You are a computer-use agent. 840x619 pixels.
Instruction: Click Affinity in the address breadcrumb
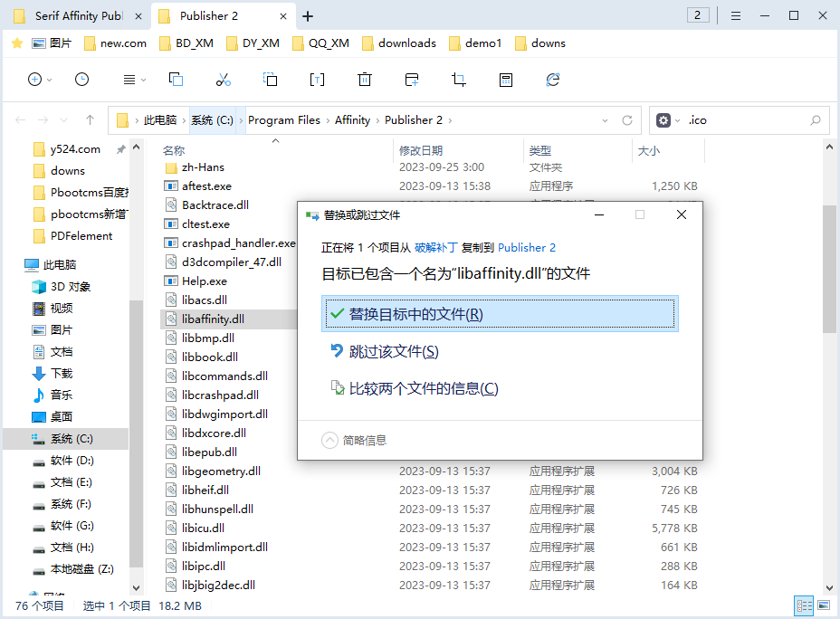click(352, 120)
